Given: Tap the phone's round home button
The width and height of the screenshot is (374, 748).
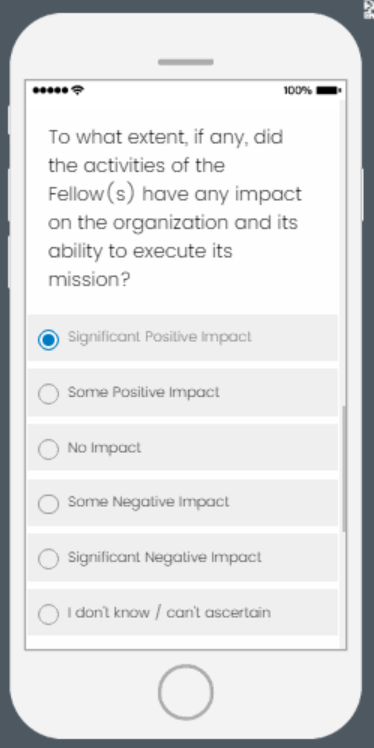Looking at the screenshot, I should [186, 691].
